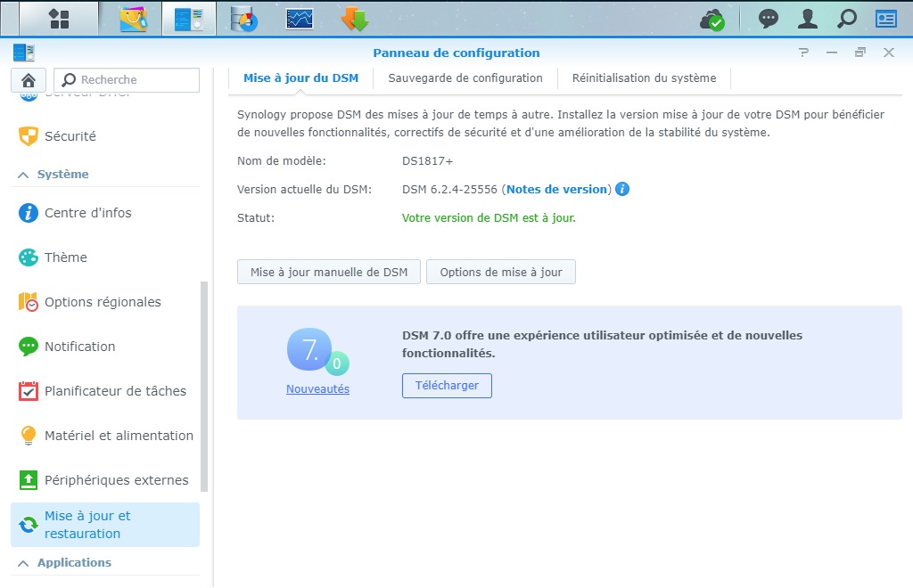Open the DSM main menu grid icon

pos(59,19)
